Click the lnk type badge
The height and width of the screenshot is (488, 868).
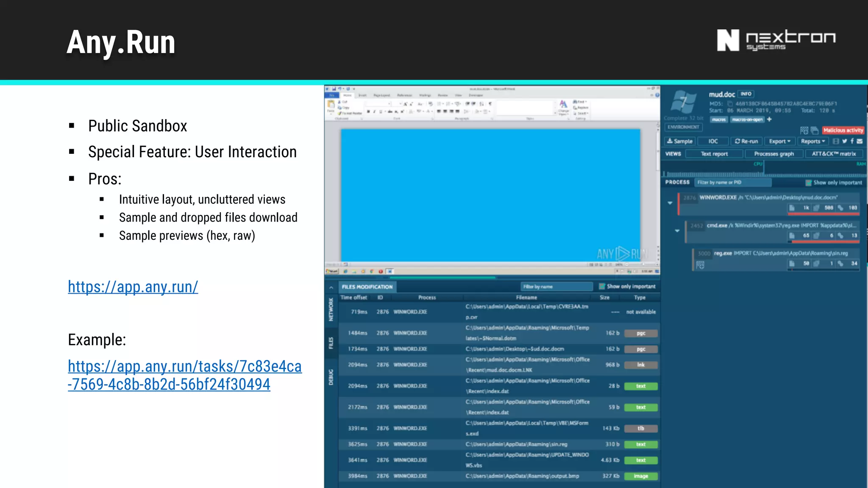tap(641, 365)
